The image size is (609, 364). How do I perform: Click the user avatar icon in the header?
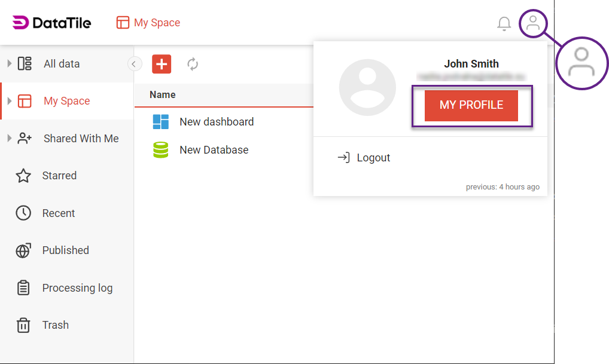point(533,23)
